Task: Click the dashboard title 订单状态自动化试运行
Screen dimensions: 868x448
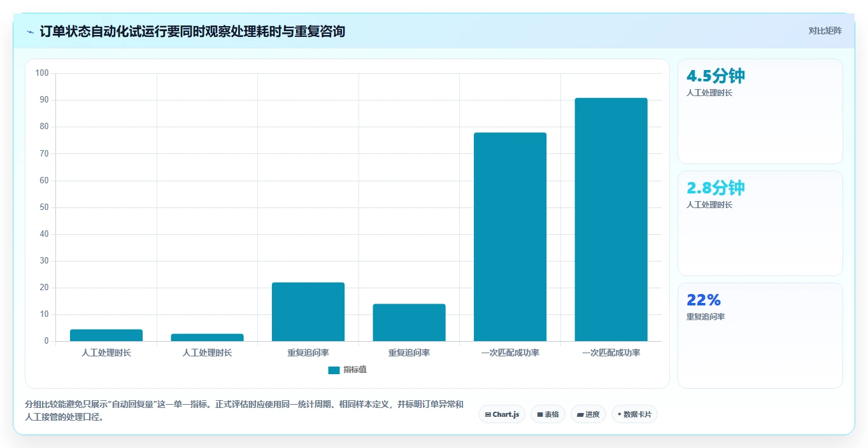Action: pos(192,31)
